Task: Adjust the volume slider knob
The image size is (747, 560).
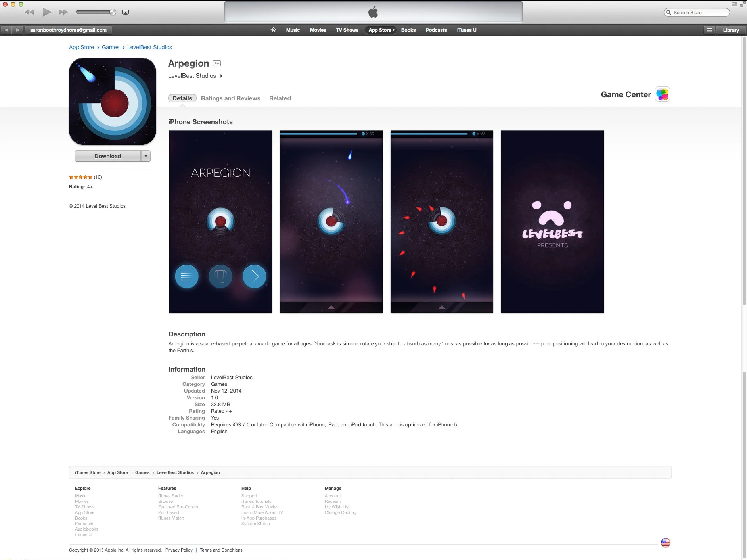Action: 113,12
